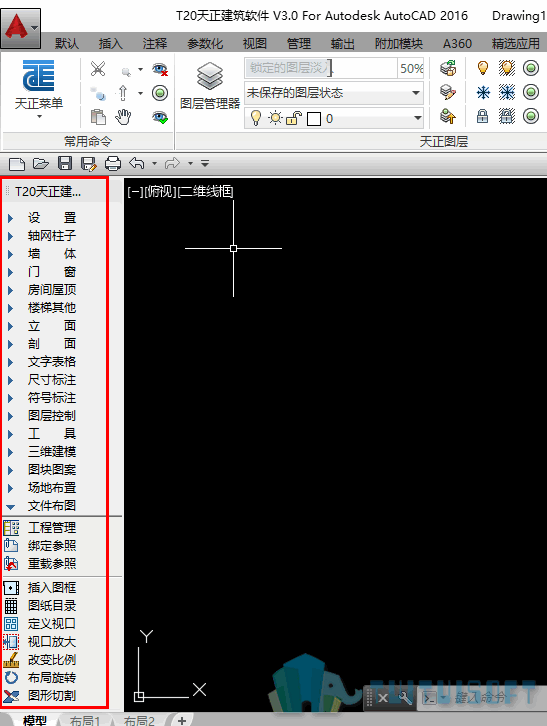Click the 布局旋转 rotate icon

[x=11, y=678]
